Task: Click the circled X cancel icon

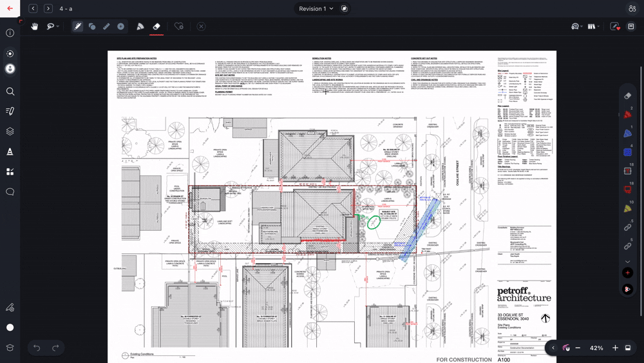Action: click(201, 26)
